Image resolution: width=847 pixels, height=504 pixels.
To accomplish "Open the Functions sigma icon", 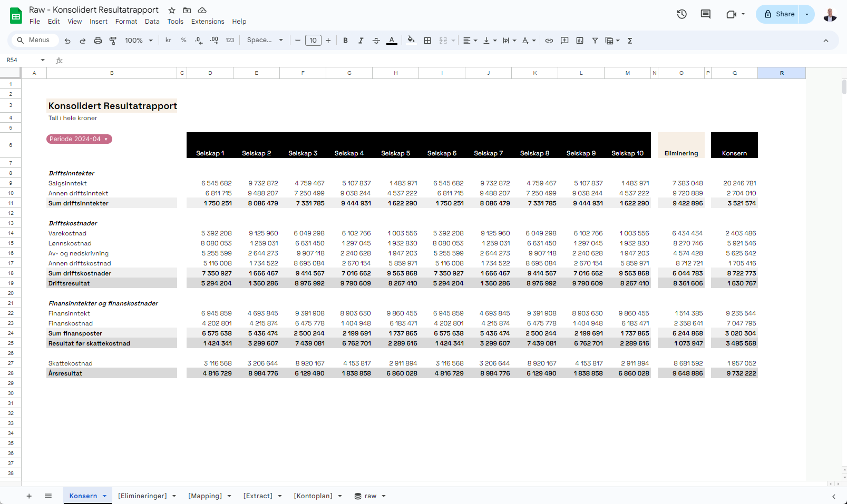I will coord(630,41).
